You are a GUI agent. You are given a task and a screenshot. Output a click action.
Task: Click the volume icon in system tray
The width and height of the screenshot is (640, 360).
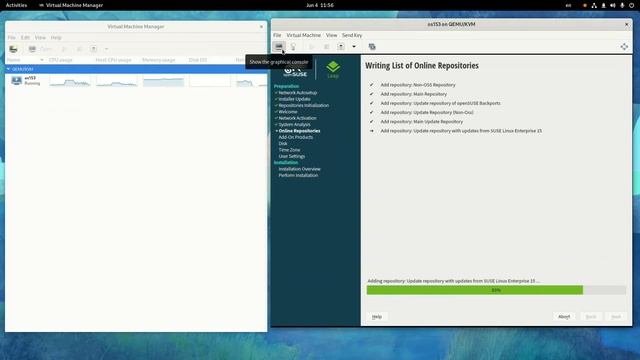click(613, 5)
